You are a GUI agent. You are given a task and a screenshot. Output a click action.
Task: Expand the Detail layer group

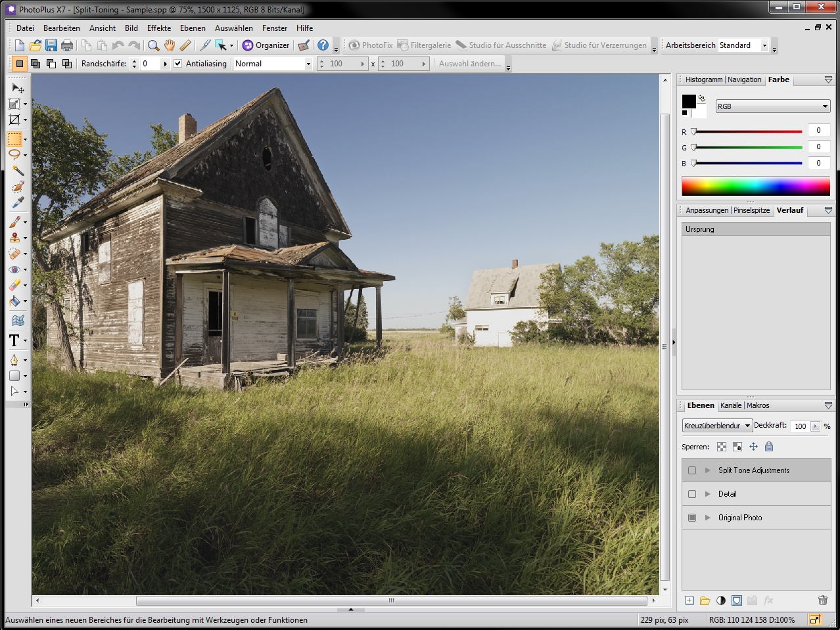click(x=708, y=494)
